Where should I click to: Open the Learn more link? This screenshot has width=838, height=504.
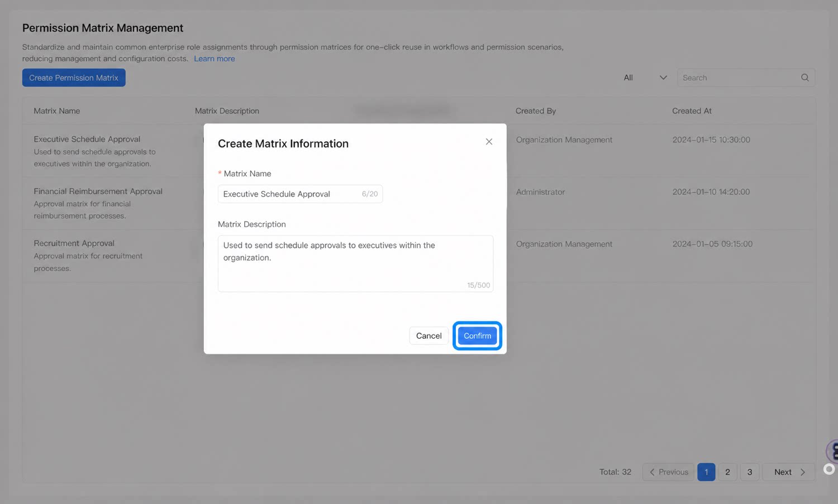215,59
